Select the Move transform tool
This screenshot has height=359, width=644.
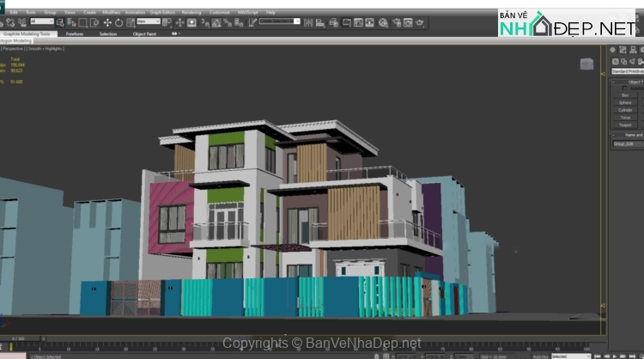(x=106, y=22)
